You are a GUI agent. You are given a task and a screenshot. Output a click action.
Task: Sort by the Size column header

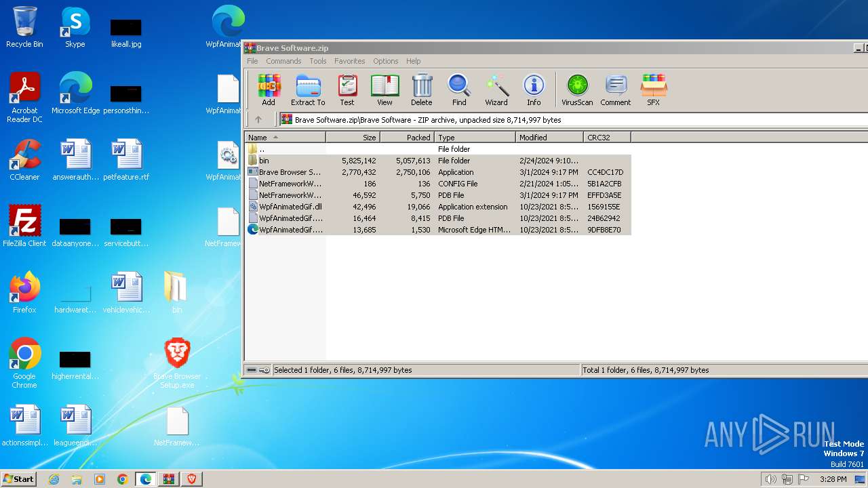click(353, 137)
